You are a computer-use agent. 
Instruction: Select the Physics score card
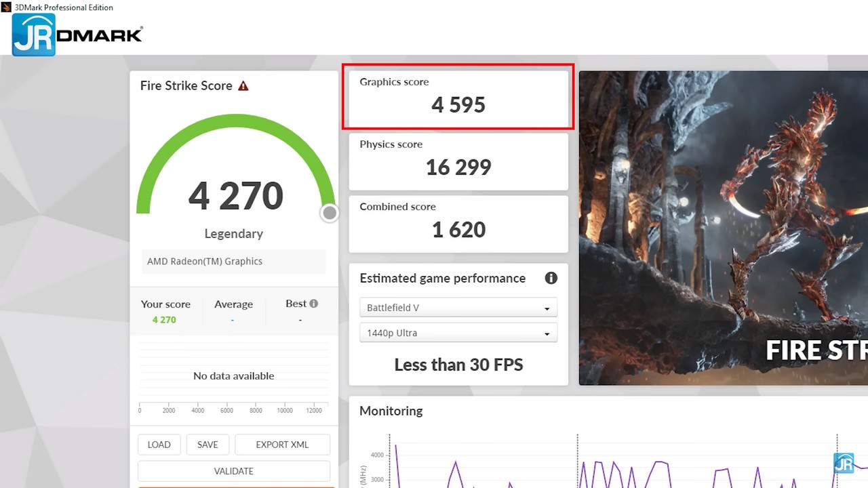458,161
